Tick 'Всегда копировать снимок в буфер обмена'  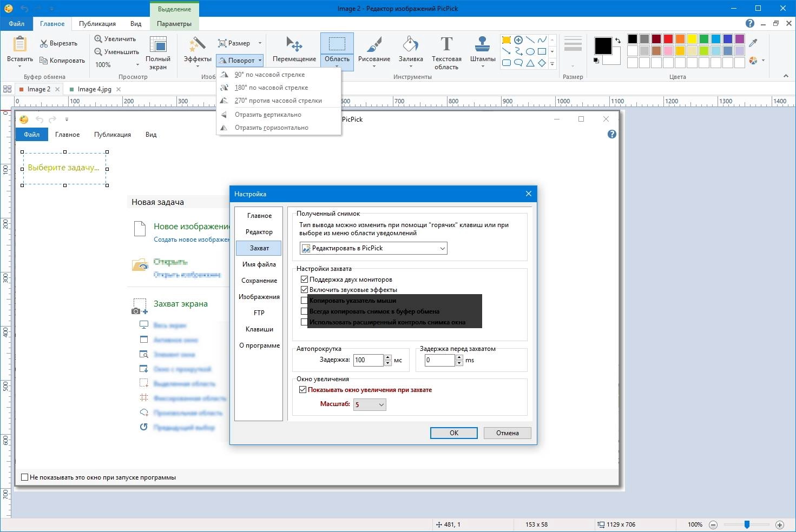click(x=304, y=311)
